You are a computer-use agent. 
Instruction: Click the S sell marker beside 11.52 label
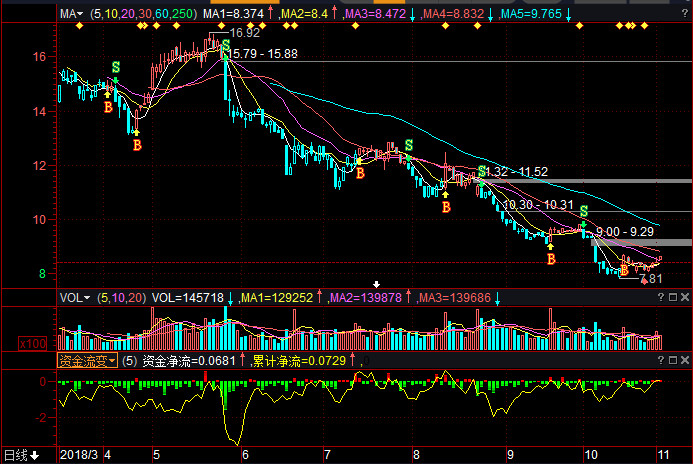point(483,171)
